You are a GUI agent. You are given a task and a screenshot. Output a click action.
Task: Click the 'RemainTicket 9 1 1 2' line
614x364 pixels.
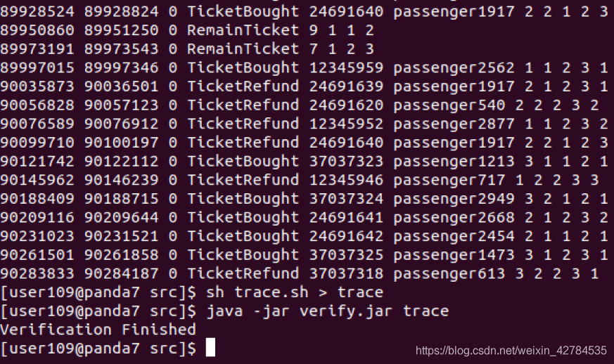click(187, 30)
